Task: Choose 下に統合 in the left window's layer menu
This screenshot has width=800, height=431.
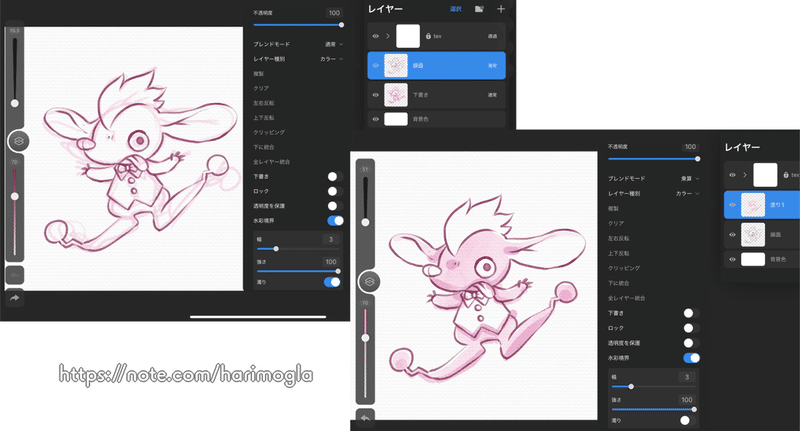Action: click(x=264, y=147)
